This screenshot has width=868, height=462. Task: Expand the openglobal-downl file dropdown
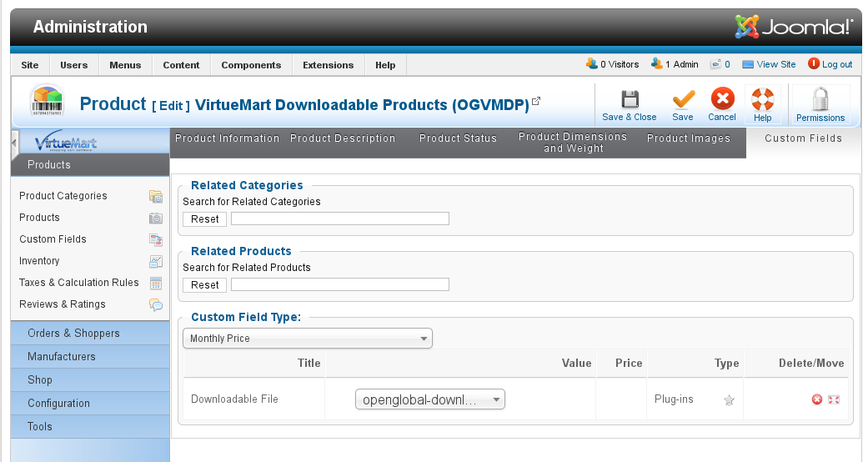point(430,399)
